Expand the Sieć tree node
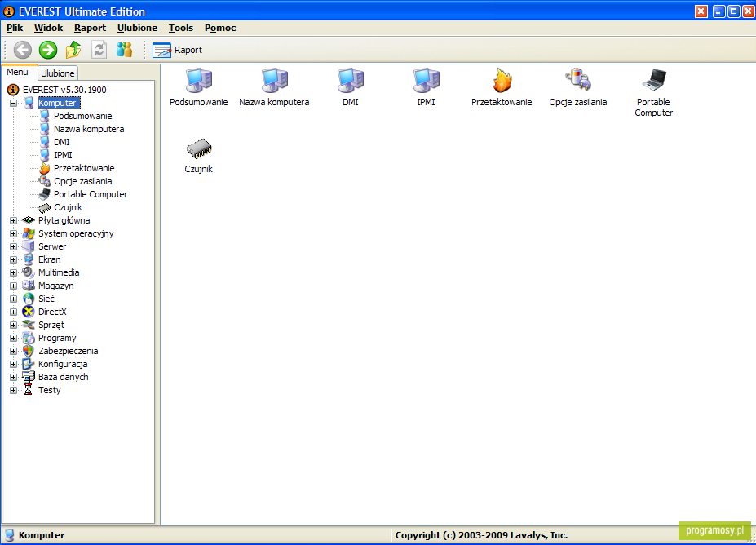Image resolution: width=756 pixels, height=545 pixels. [14, 299]
